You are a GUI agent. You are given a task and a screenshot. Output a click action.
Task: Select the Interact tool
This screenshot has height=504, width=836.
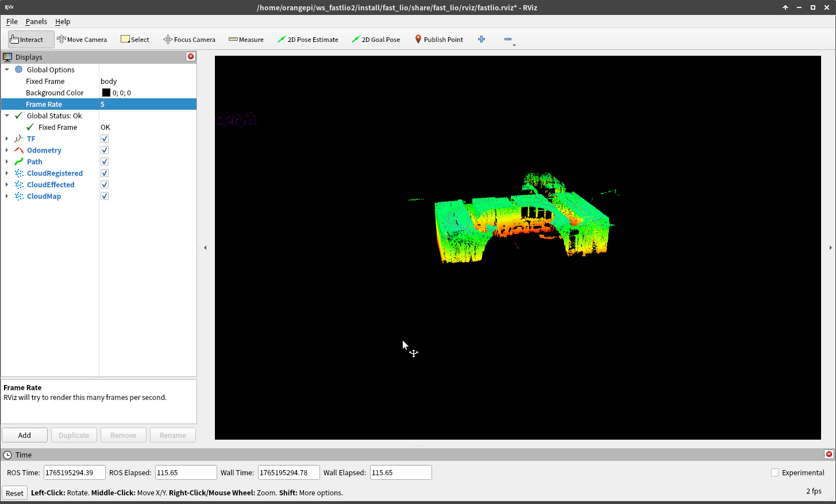31,40
